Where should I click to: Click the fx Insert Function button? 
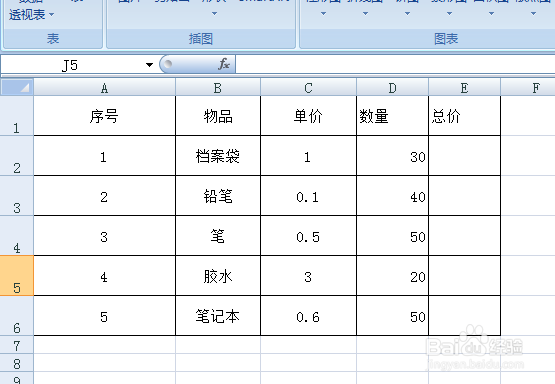pos(224,64)
